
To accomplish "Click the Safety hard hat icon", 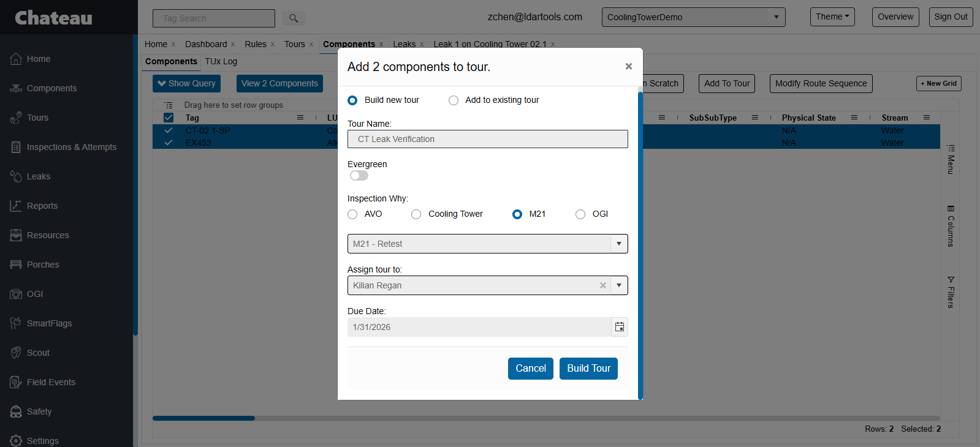I will click(16, 411).
